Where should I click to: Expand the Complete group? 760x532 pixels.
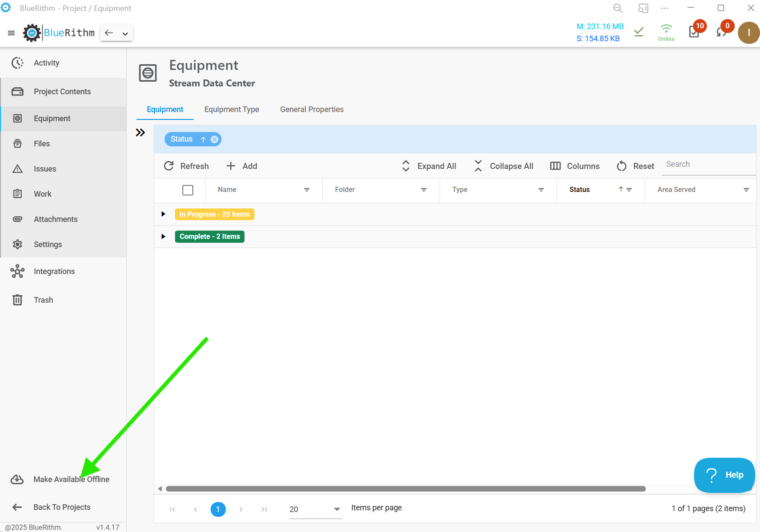(x=163, y=237)
